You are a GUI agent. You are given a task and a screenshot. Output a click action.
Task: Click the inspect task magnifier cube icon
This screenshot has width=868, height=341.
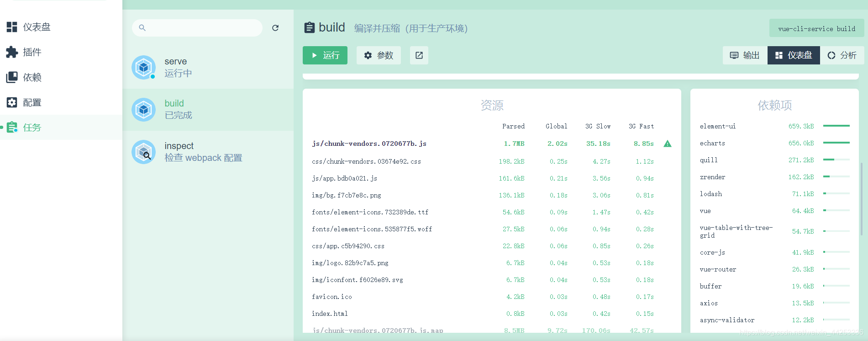(x=144, y=152)
